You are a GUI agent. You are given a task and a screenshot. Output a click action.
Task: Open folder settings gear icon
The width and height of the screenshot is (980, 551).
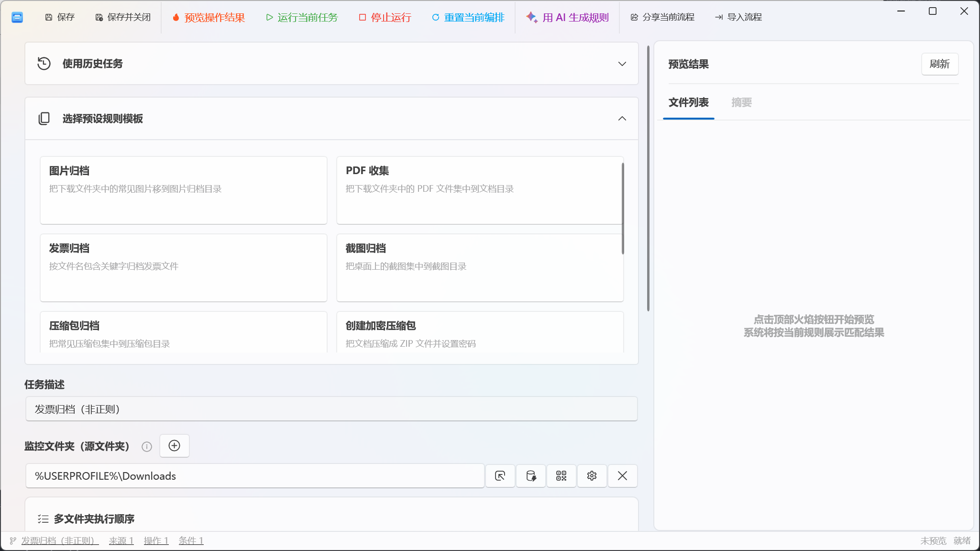[592, 476]
